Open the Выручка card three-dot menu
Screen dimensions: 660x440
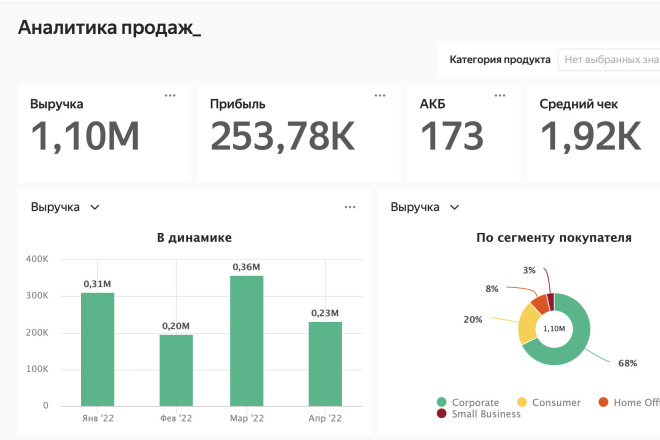pyautogui.click(x=170, y=96)
